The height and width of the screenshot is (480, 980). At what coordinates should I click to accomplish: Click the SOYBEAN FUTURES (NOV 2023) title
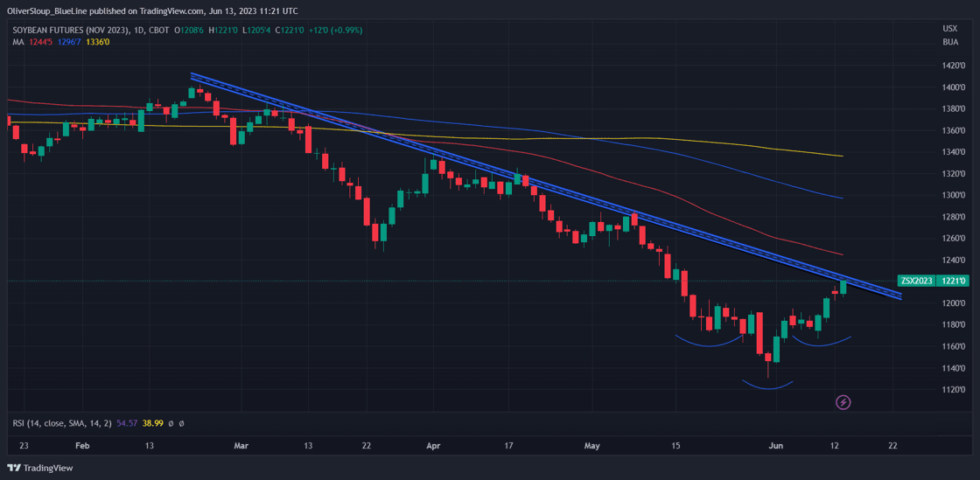[x=72, y=30]
